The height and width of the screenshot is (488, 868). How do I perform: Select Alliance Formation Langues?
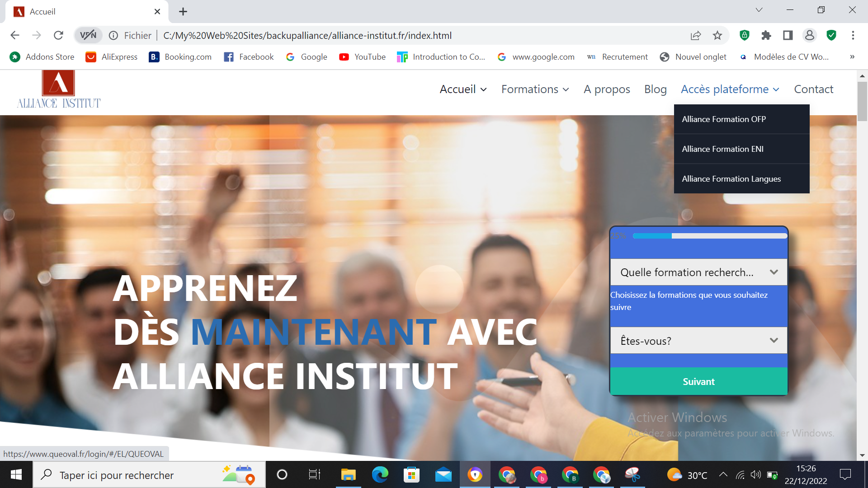(x=741, y=179)
